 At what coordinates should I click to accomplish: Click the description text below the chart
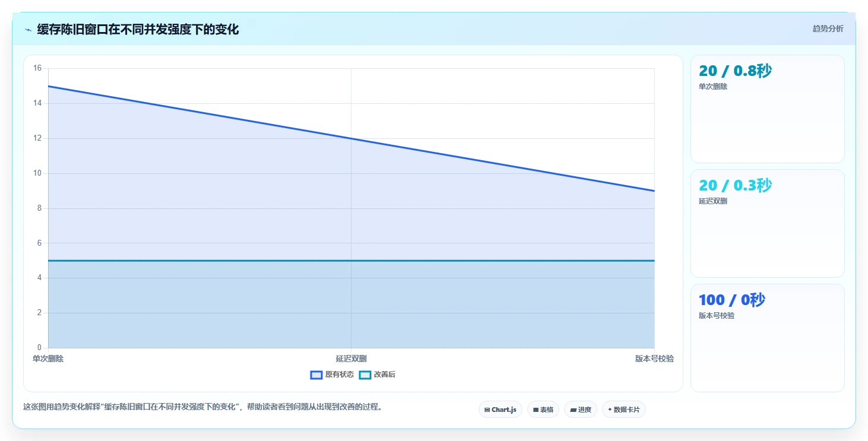(202, 407)
